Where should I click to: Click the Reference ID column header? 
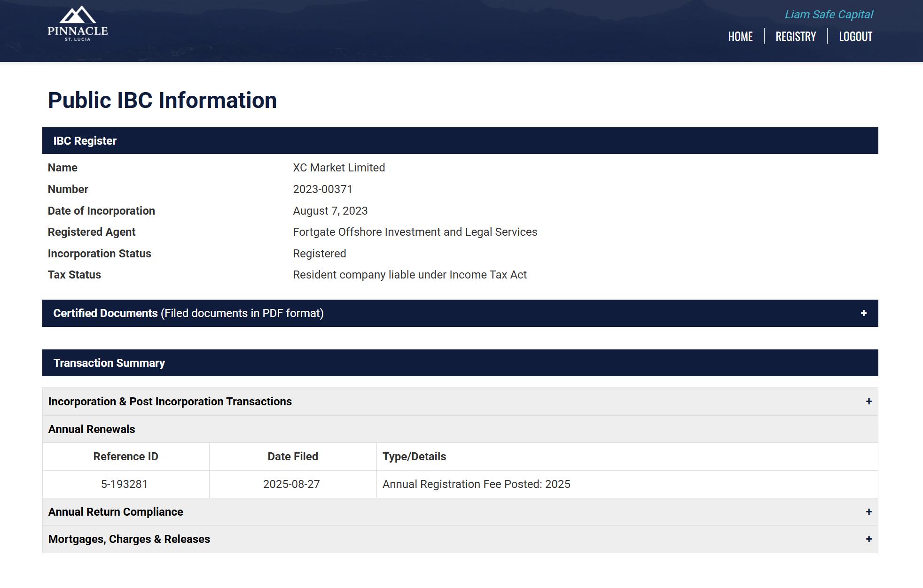tap(125, 456)
